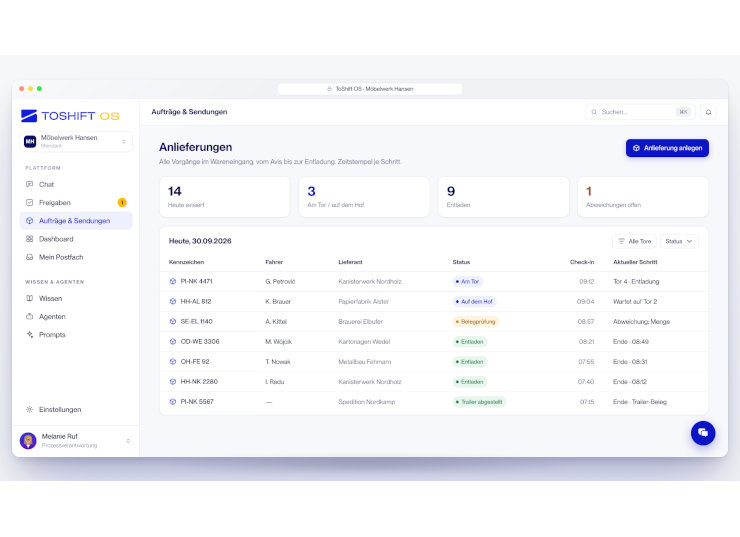740x537 pixels.
Task: Open the floating chat bubble button
Action: [x=703, y=433]
